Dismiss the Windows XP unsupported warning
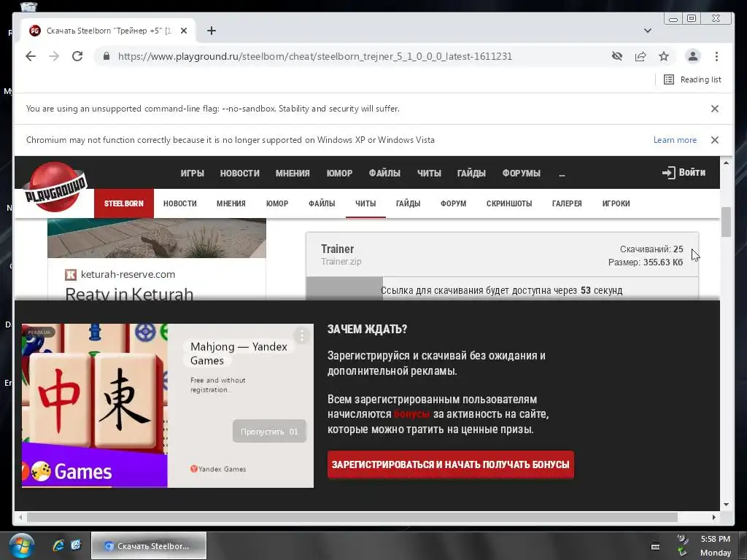The image size is (747, 560). pos(715,140)
